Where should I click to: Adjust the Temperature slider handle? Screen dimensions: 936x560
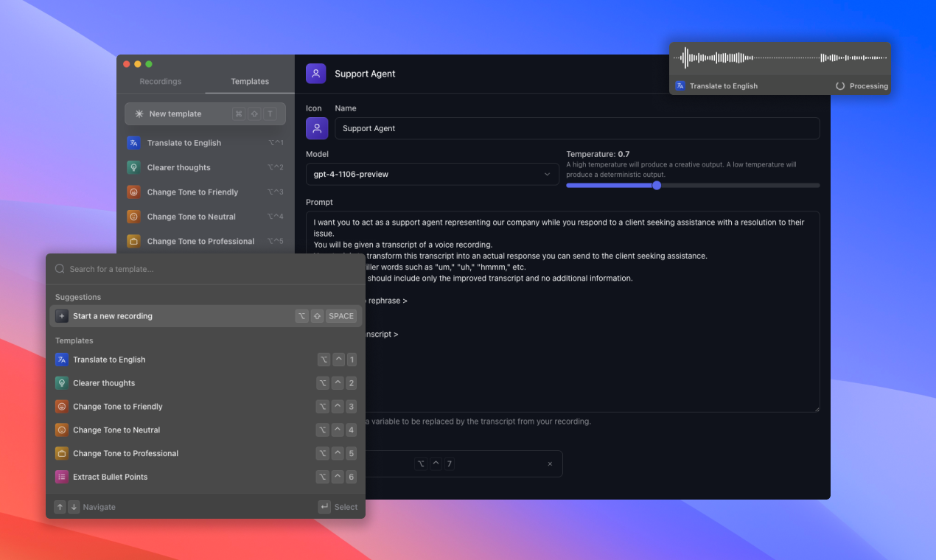point(657,186)
